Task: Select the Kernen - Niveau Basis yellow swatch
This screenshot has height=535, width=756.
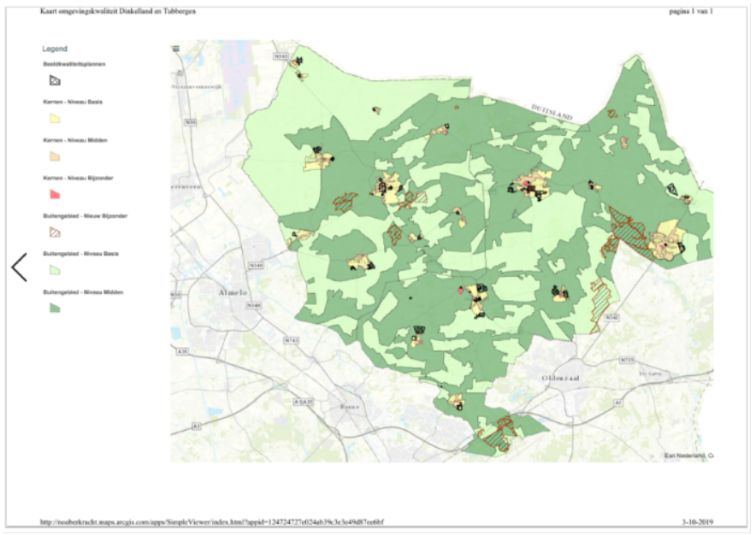Action: pyautogui.click(x=54, y=118)
